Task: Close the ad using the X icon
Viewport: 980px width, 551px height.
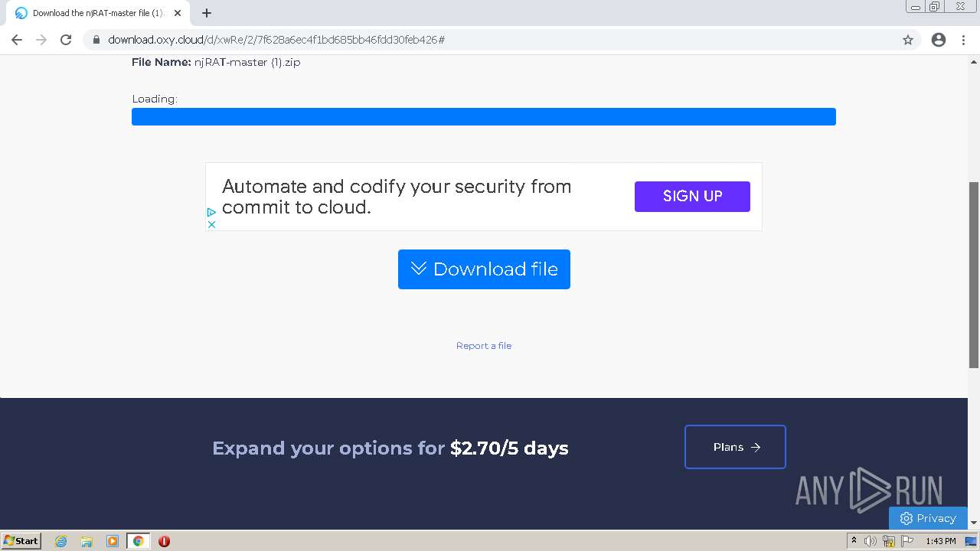Action: 212,224
